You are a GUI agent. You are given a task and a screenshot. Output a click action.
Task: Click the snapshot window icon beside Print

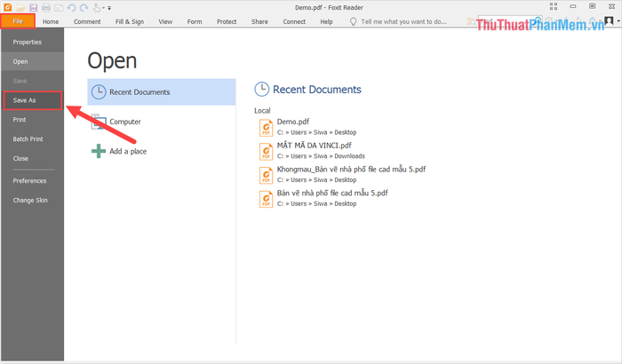tap(59, 7)
